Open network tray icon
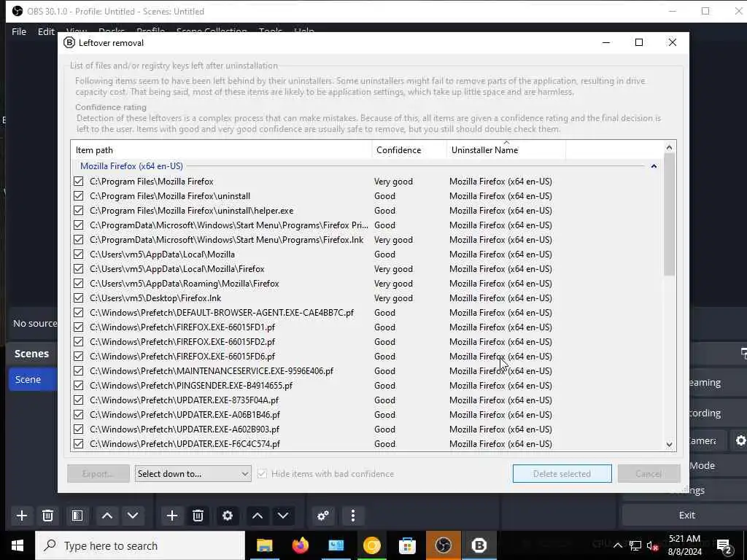The width and height of the screenshot is (747, 560). 635,545
